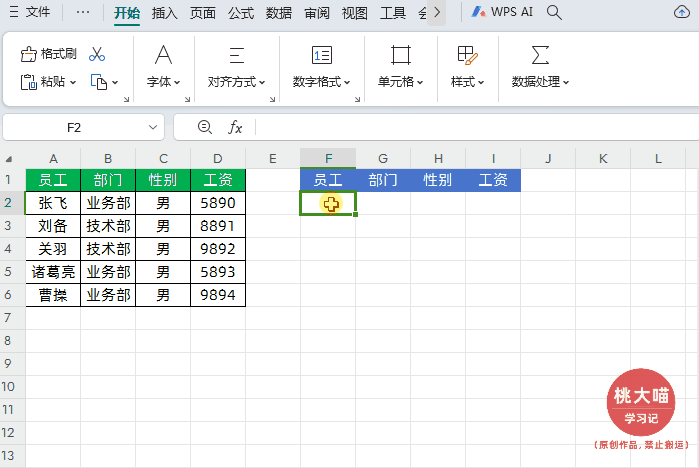Image resolution: width=699 pixels, height=468 pixels.
Task: Click the WPS AI button
Action: pos(503,12)
